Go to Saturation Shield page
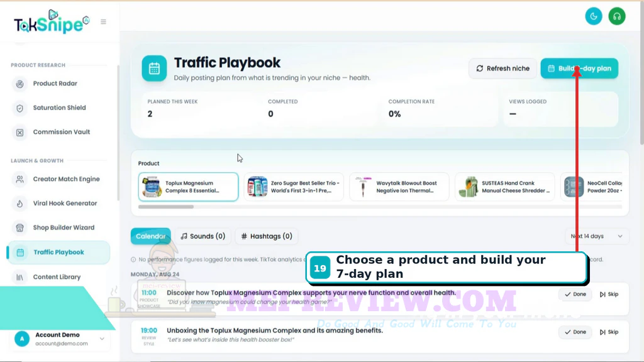The width and height of the screenshot is (644, 362). pos(58,108)
